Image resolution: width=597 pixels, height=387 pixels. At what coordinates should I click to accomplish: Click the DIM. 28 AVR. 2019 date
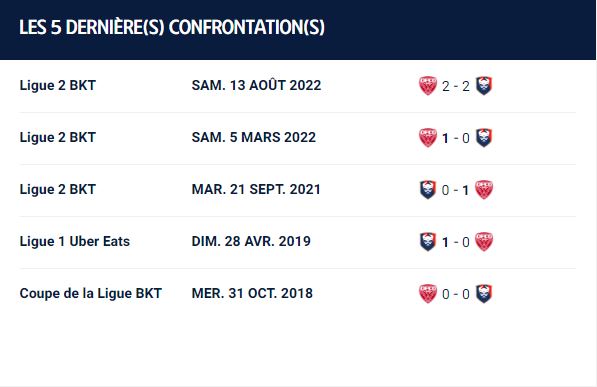click(251, 241)
